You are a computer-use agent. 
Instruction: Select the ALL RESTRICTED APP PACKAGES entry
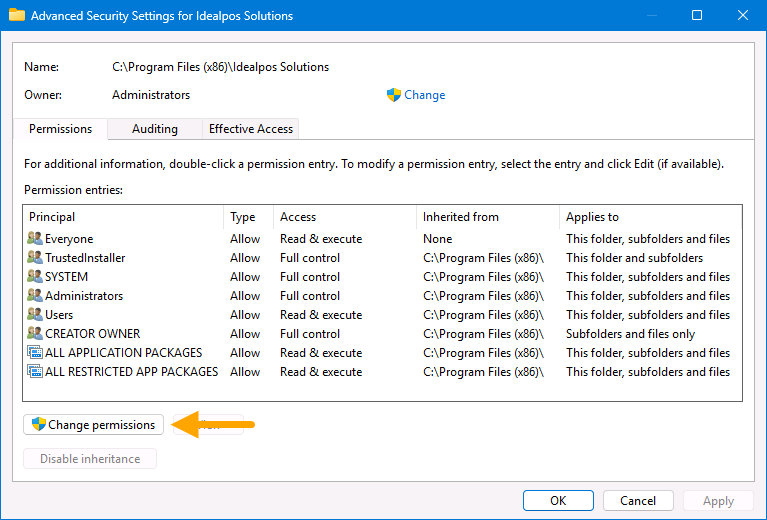(x=383, y=372)
